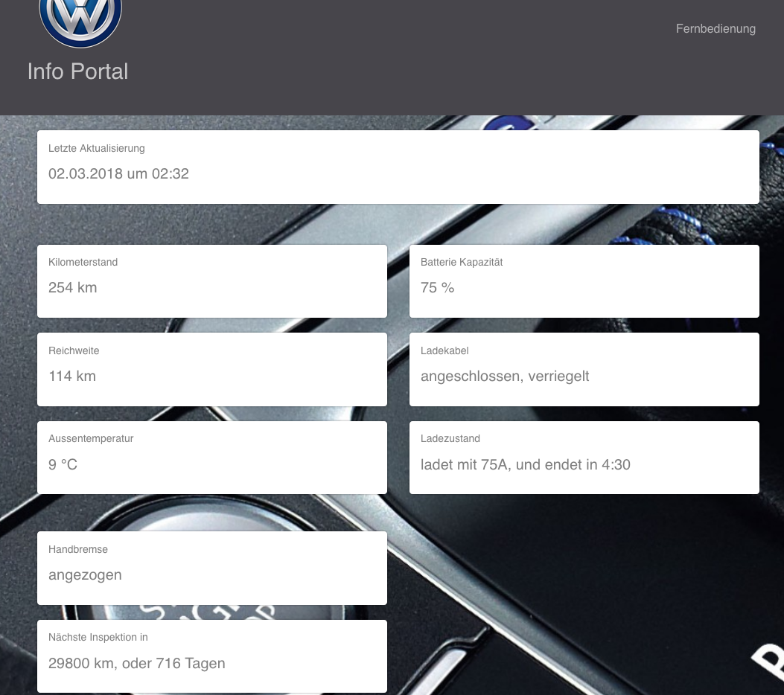Select the Nächste Inspektion in label
The width and height of the screenshot is (784, 695).
[x=98, y=638]
